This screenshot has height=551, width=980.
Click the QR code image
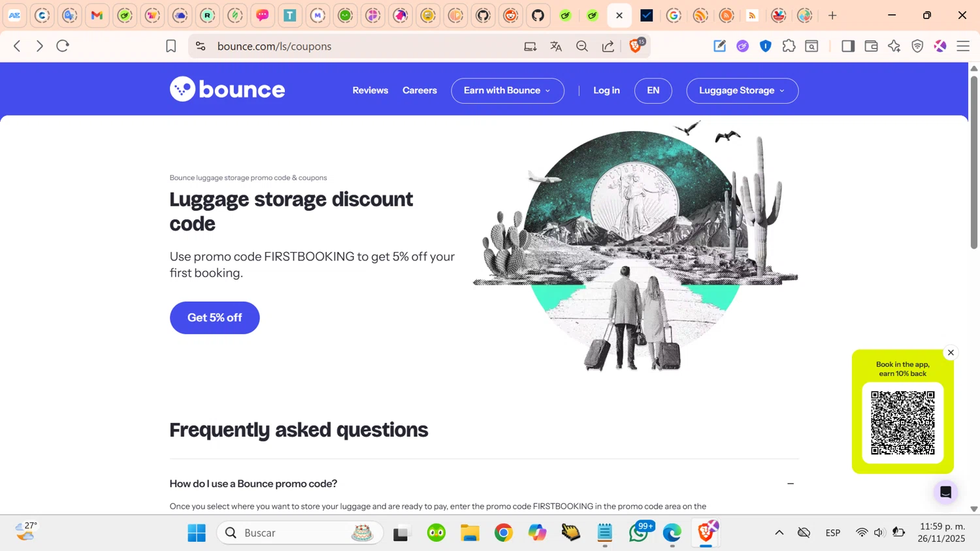coord(903,423)
